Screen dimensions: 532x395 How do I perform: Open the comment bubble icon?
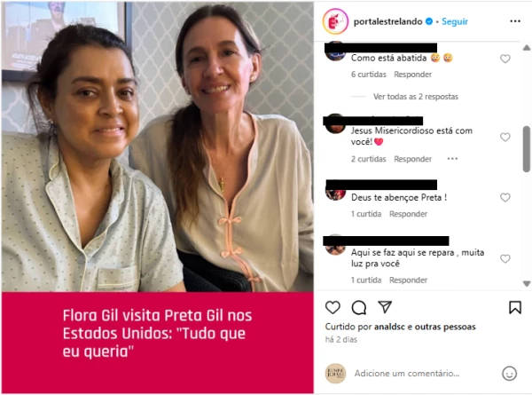click(x=358, y=308)
